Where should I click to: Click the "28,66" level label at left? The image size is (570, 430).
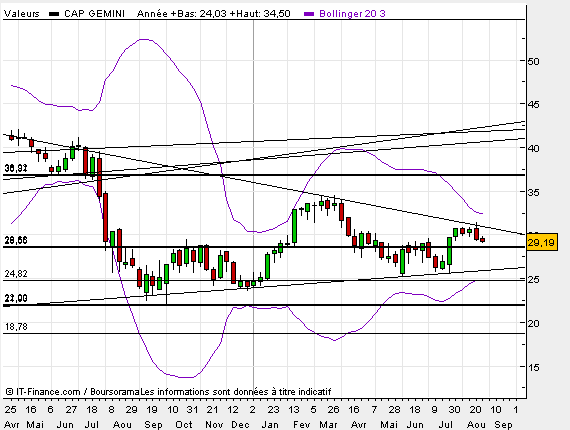point(16,240)
